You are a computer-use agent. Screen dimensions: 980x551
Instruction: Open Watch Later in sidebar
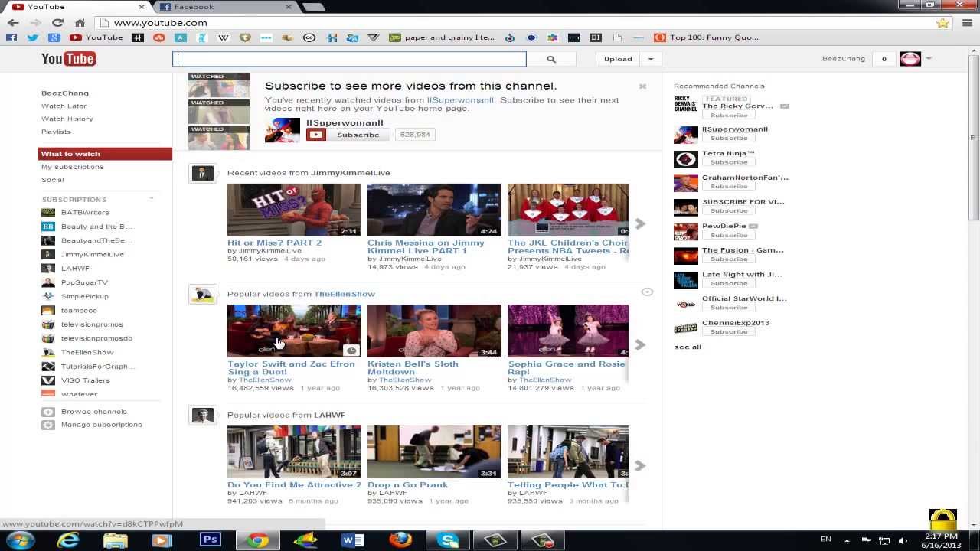point(64,106)
